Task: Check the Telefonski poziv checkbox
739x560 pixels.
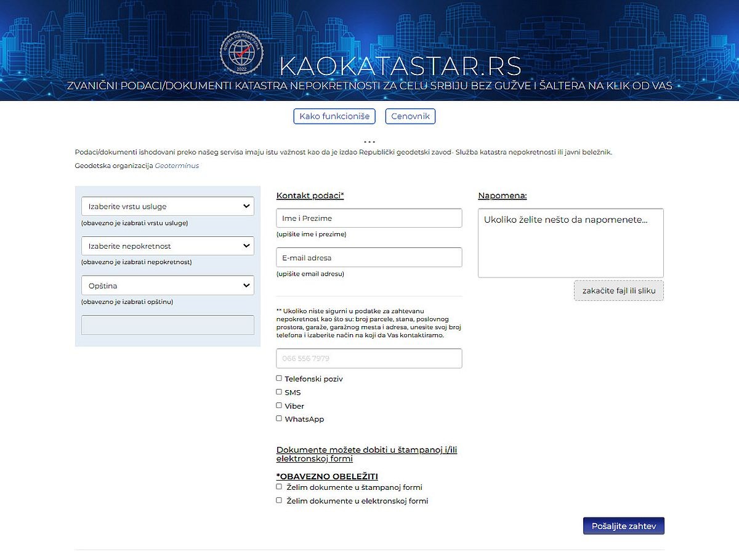Action: tap(279, 378)
